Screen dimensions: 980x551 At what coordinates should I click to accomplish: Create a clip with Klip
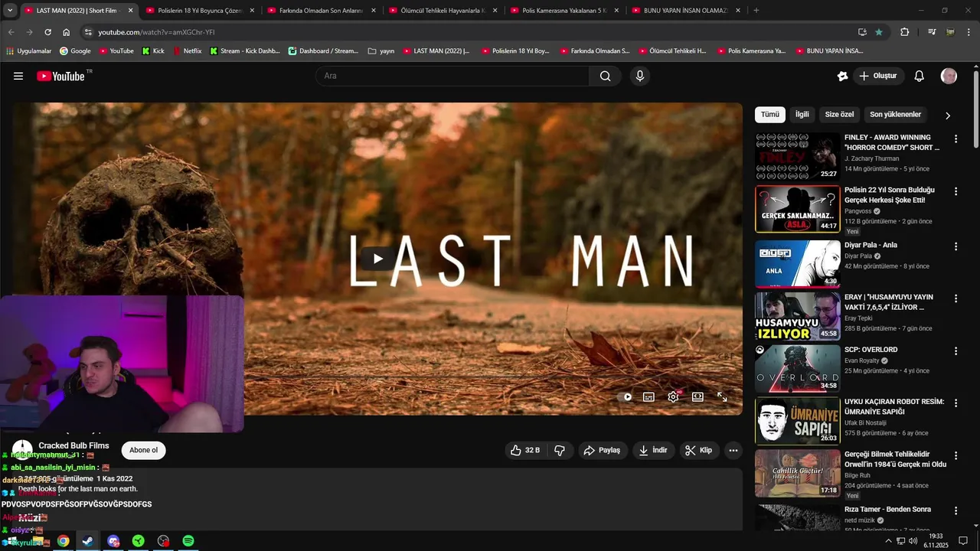[x=698, y=450]
